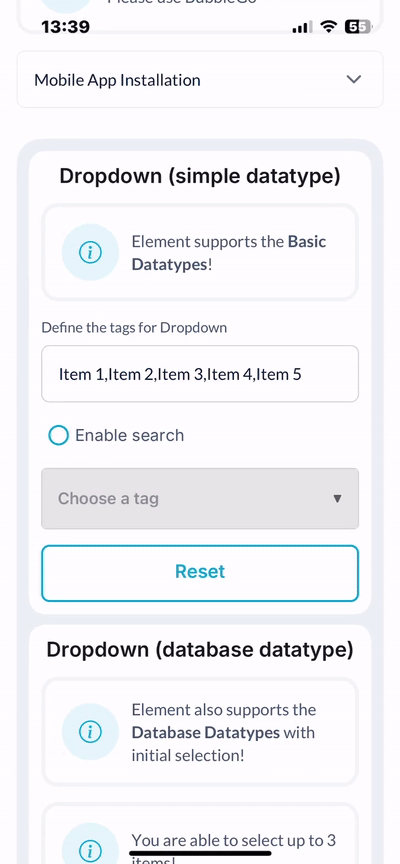Screen dimensions: 400x864
Task: Expand the Mobile App Installation chevron
Action: click(353, 79)
